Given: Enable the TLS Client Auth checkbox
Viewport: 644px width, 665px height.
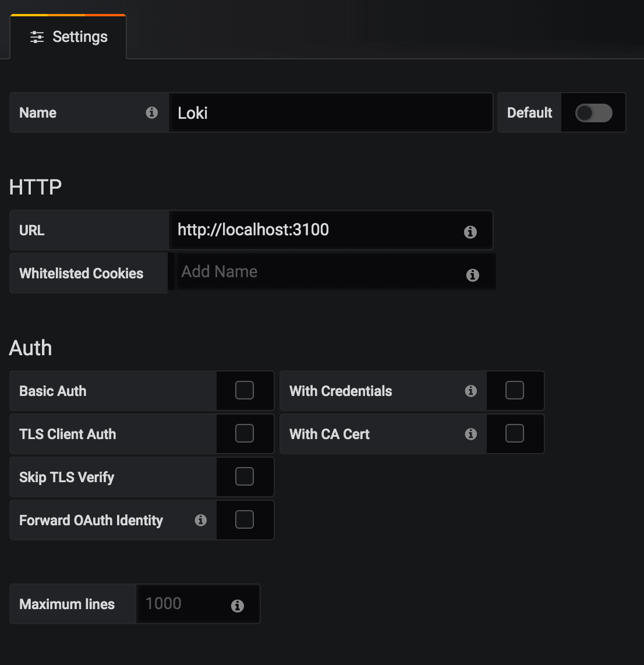Looking at the screenshot, I should click(245, 433).
